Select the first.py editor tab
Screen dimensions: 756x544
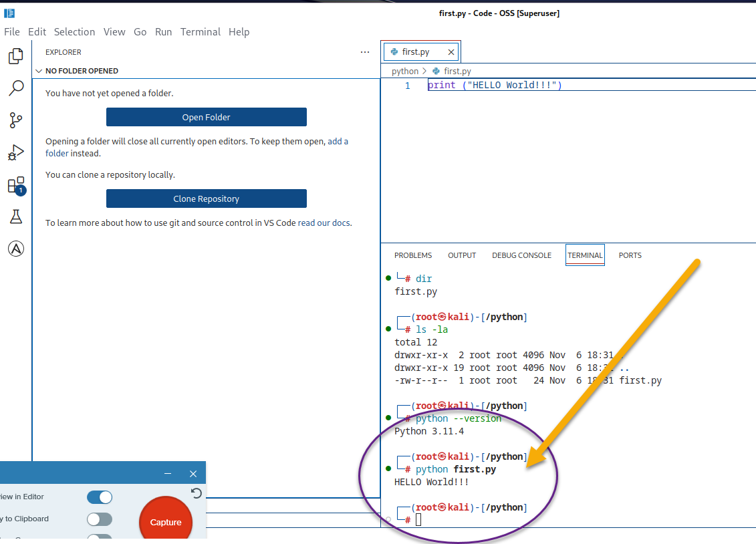(x=421, y=51)
